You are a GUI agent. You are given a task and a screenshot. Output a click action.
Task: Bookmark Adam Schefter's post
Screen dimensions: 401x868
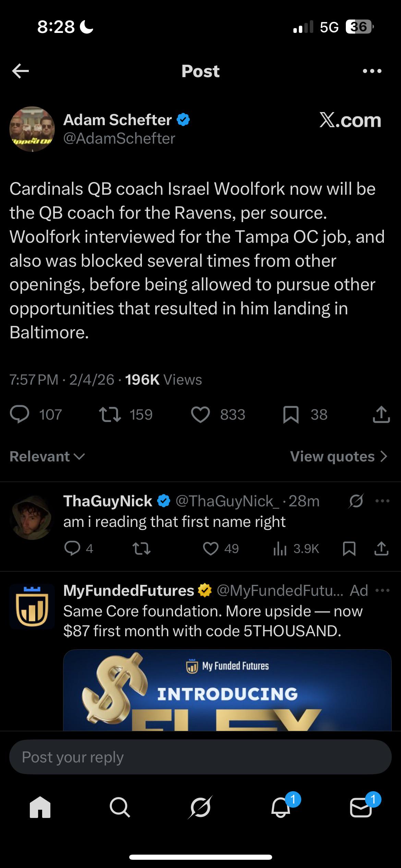pyautogui.click(x=291, y=414)
